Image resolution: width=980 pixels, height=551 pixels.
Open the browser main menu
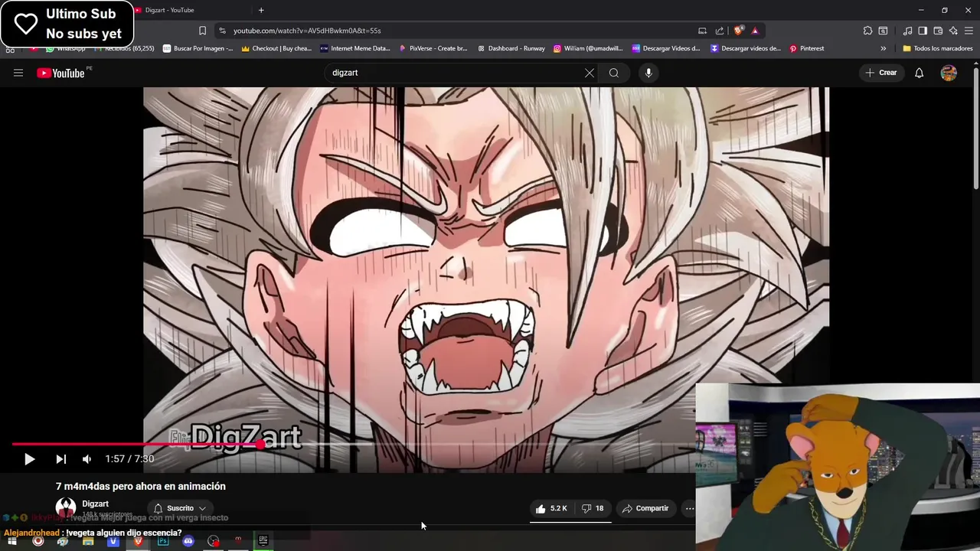[969, 31]
